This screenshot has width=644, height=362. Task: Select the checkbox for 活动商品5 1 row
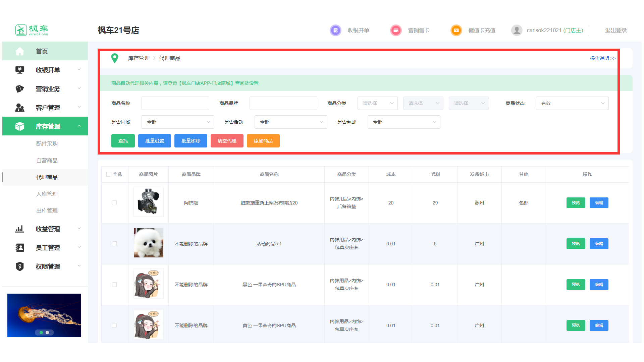click(114, 244)
